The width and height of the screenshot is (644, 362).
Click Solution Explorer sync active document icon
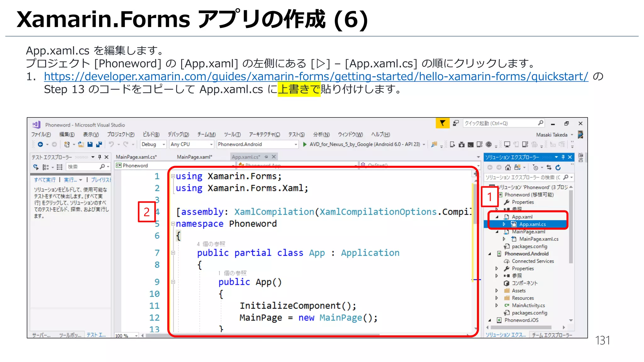coord(549,167)
